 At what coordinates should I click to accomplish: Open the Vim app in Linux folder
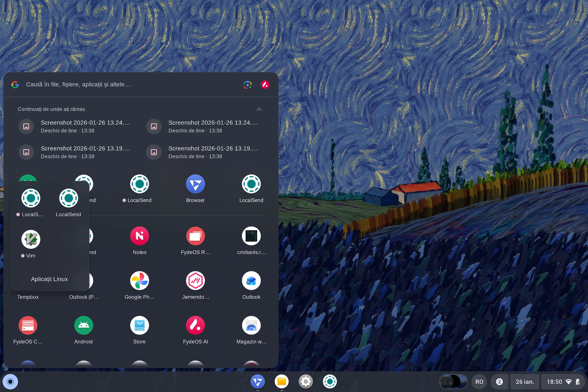pos(31,240)
